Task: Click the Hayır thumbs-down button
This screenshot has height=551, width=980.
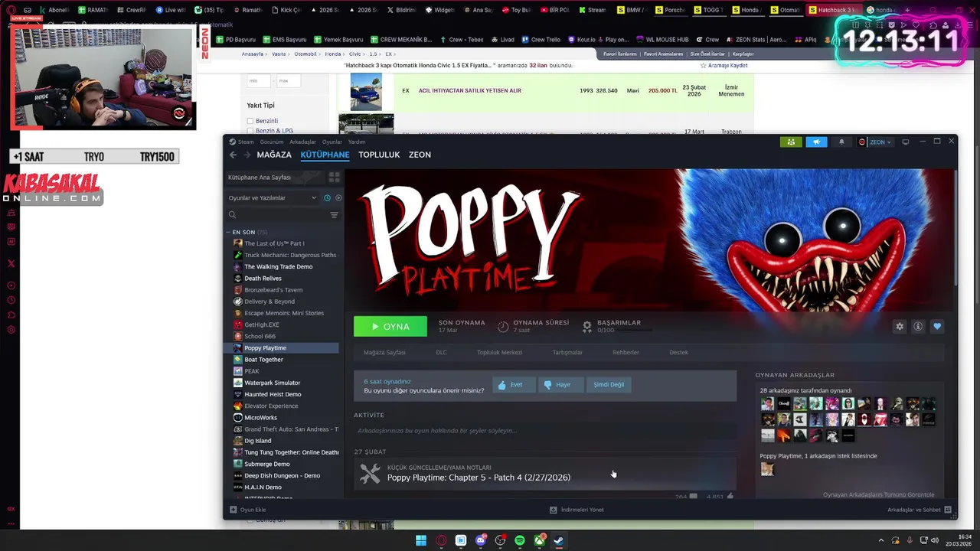Action: [x=560, y=385]
